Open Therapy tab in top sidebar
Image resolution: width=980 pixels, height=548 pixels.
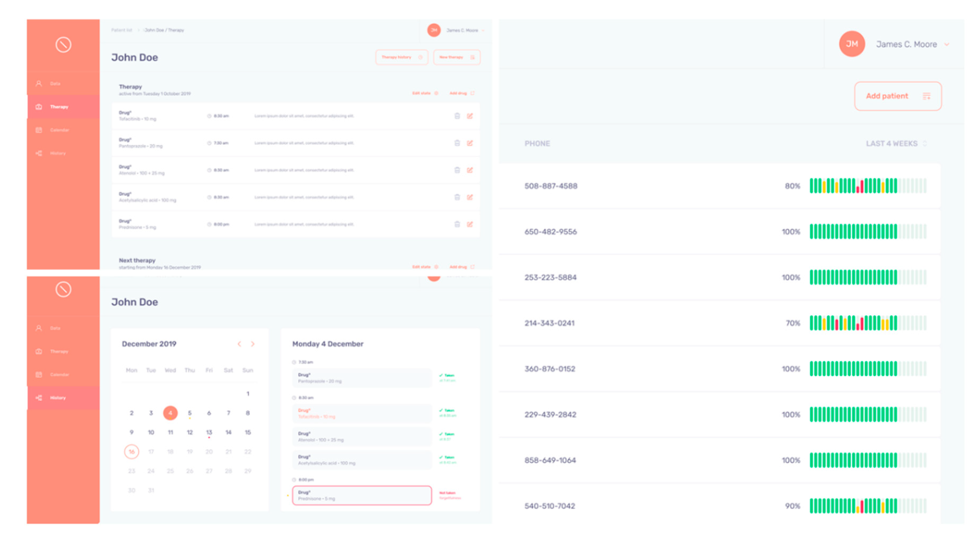click(59, 107)
